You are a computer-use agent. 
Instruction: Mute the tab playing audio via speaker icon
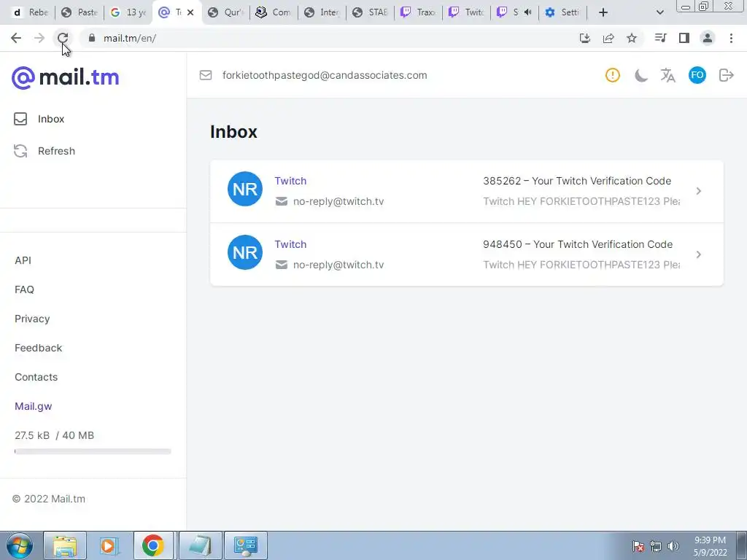pos(528,12)
